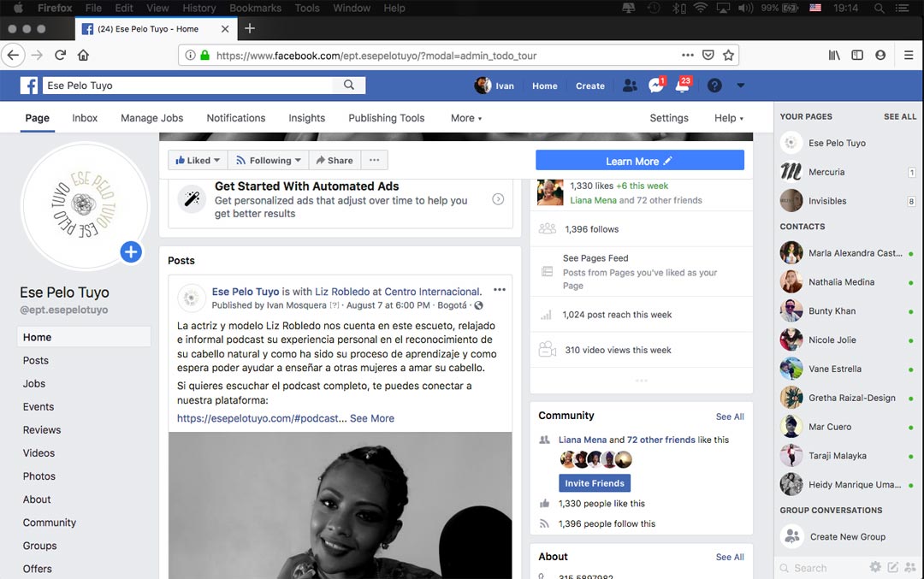
Task: Open the Bookmarks menu in the macOS menu bar
Action: [x=255, y=8]
